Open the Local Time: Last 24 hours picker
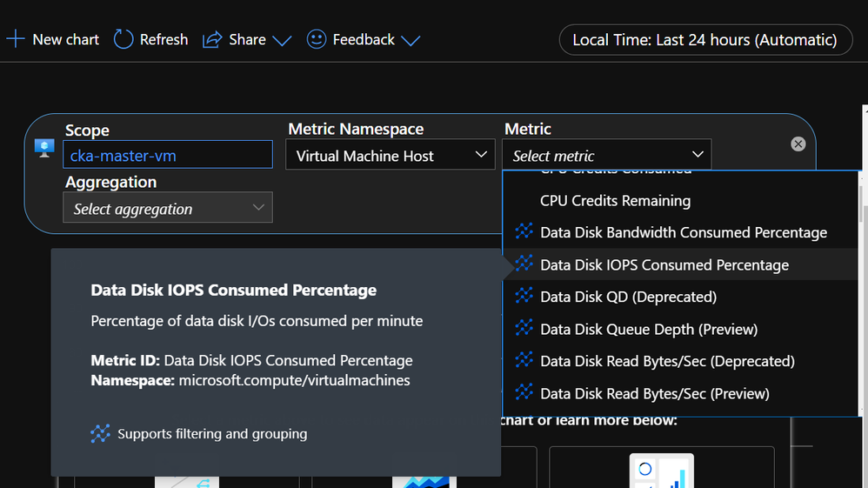Viewport: 868px width, 488px height. pos(705,40)
